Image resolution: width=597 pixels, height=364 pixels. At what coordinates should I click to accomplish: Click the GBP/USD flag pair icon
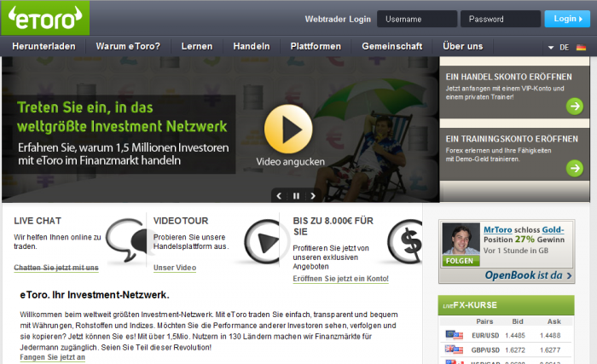pos(454,350)
